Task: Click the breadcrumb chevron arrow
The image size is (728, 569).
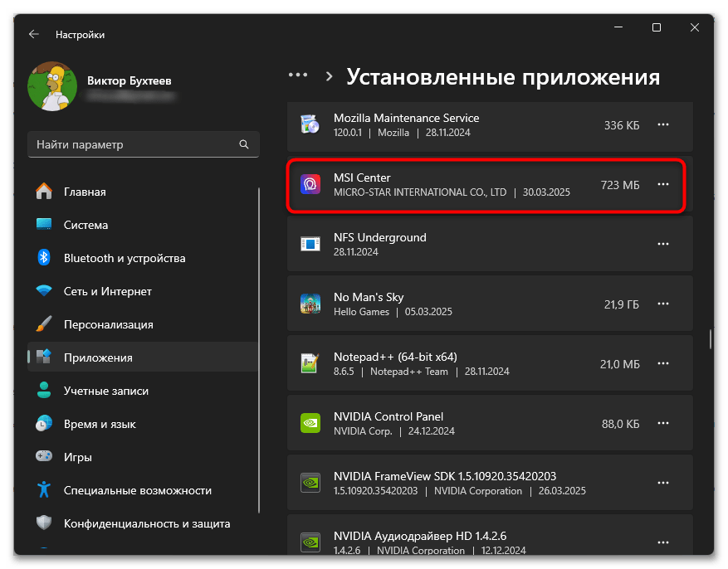Action: pyautogui.click(x=330, y=76)
